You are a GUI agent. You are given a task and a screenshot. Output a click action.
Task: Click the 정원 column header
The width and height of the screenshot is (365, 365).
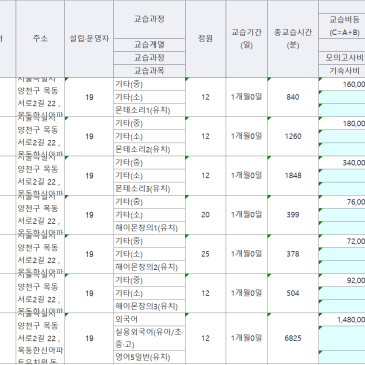[206, 39]
